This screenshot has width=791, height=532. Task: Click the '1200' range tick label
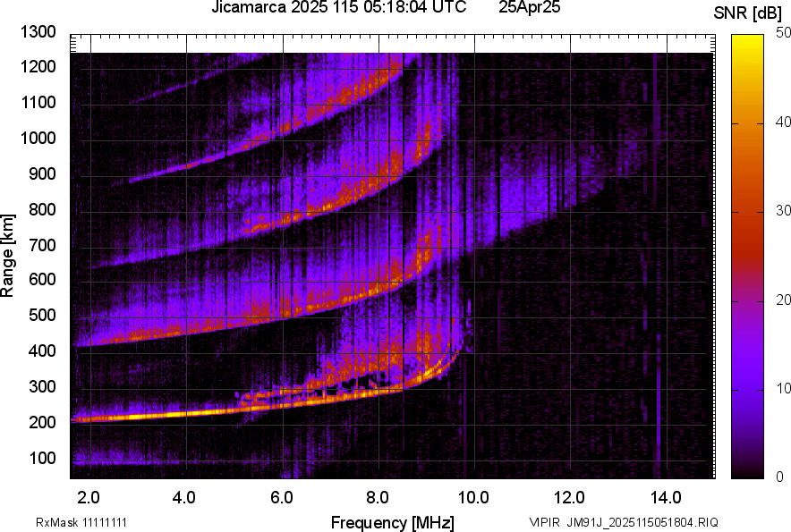[x=38, y=66]
